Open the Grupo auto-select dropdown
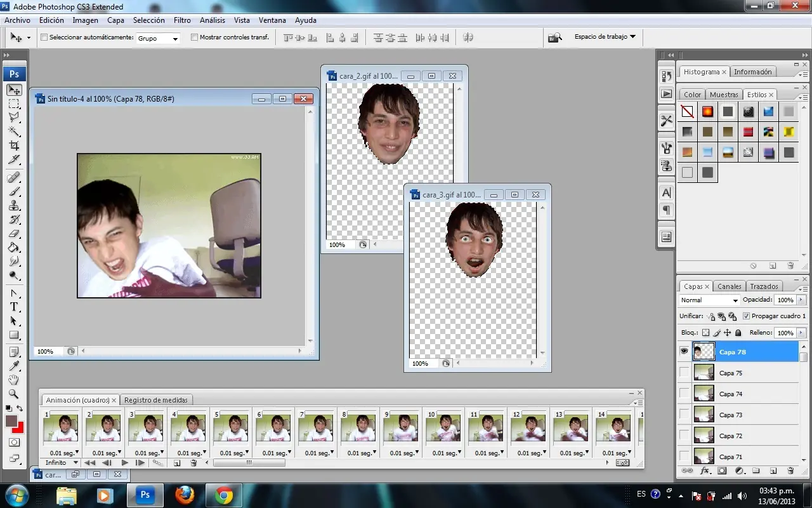Screen dimensions: 812x508 158,39
